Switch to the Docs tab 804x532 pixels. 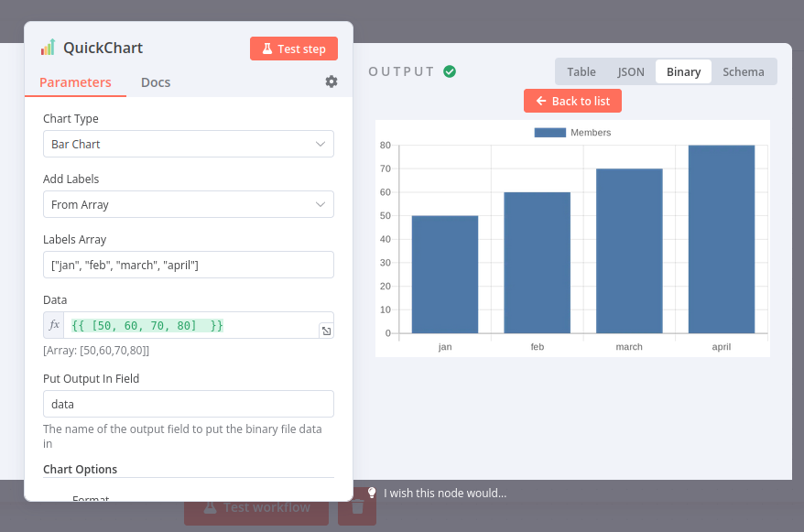click(x=155, y=81)
